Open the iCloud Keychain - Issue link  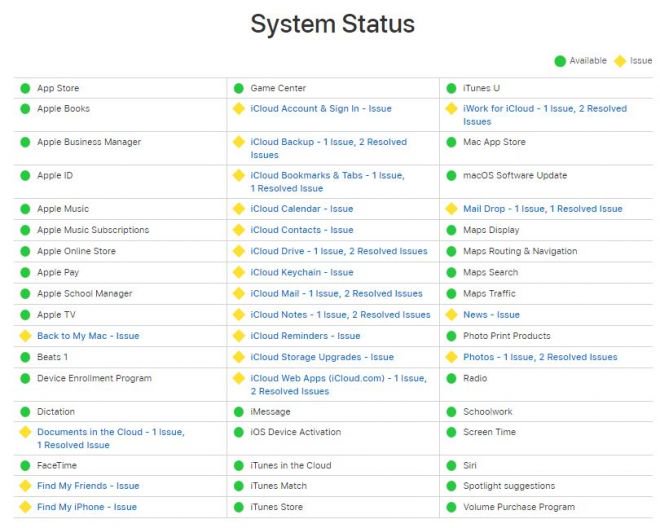[x=301, y=272]
